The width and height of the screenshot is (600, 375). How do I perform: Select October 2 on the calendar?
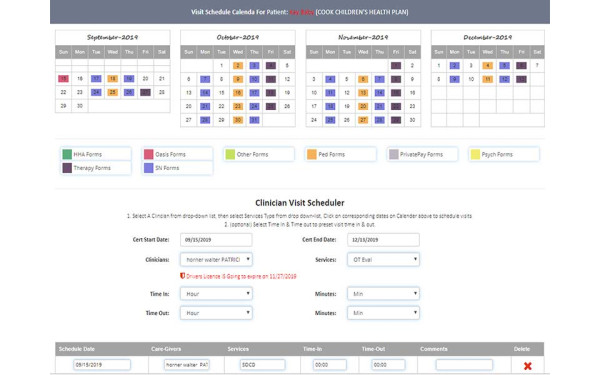pyautogui.click(x=238, y=65)
